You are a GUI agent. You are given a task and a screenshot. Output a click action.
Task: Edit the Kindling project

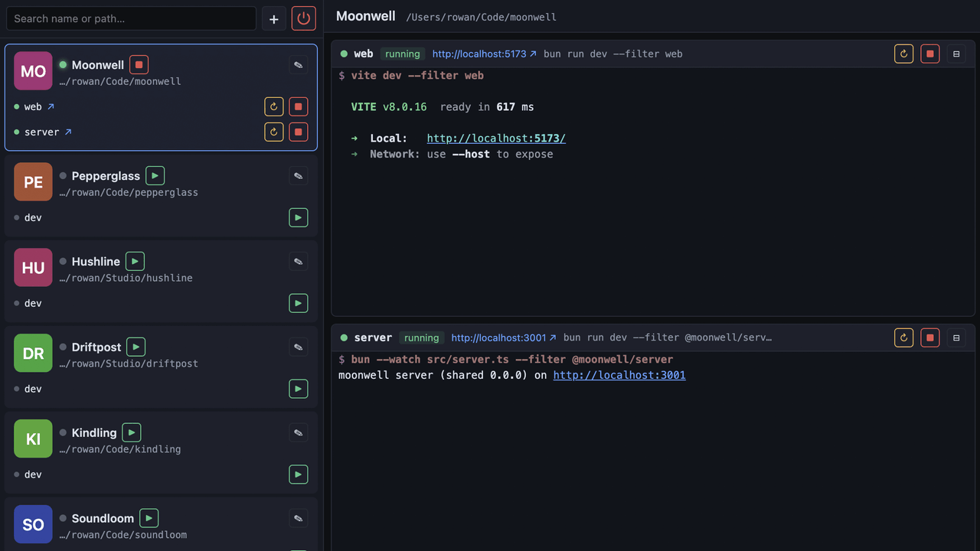[x=299, y=433]
